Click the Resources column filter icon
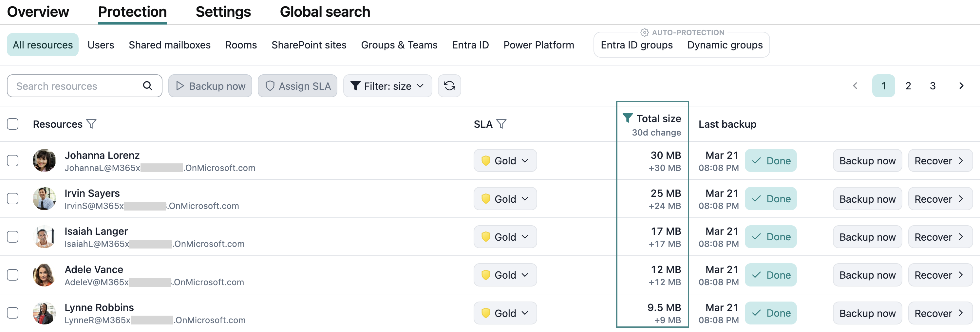Viewport: 980px width, 332px height. coord(91,124)
